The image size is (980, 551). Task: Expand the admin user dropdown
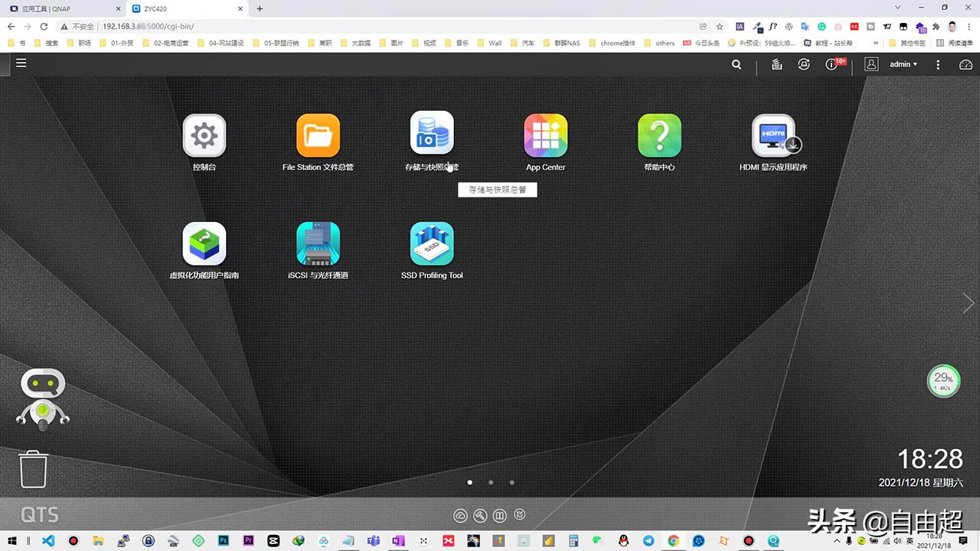click(903, 64)
